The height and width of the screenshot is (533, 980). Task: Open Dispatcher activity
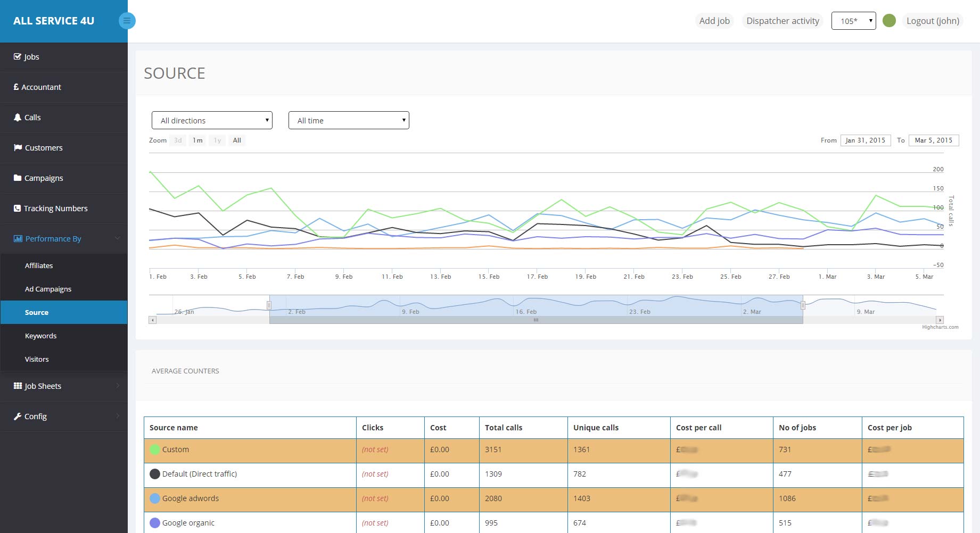tap(783, 21)
